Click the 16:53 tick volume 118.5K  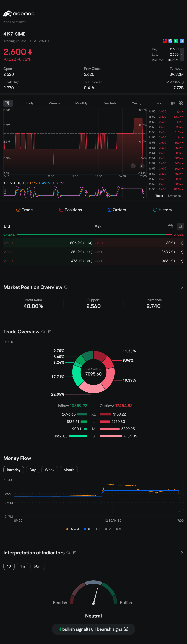[x=178, y=190]
